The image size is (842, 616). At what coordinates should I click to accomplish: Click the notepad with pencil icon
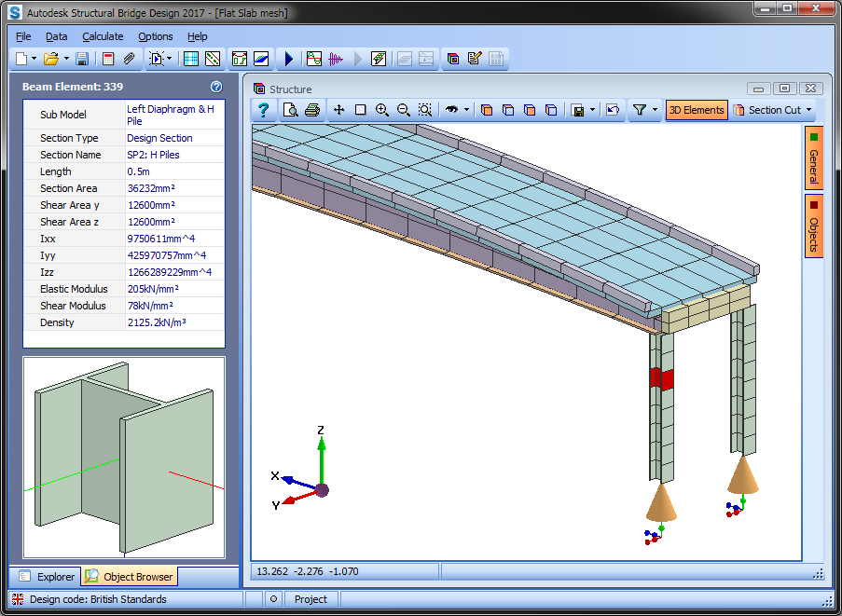coord(475,59)
